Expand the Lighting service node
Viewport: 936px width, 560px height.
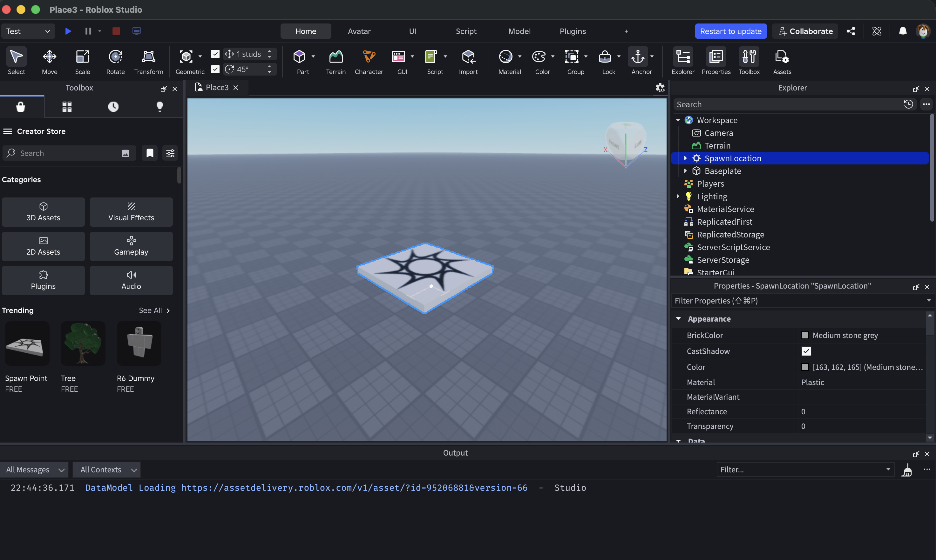point(678,196)
